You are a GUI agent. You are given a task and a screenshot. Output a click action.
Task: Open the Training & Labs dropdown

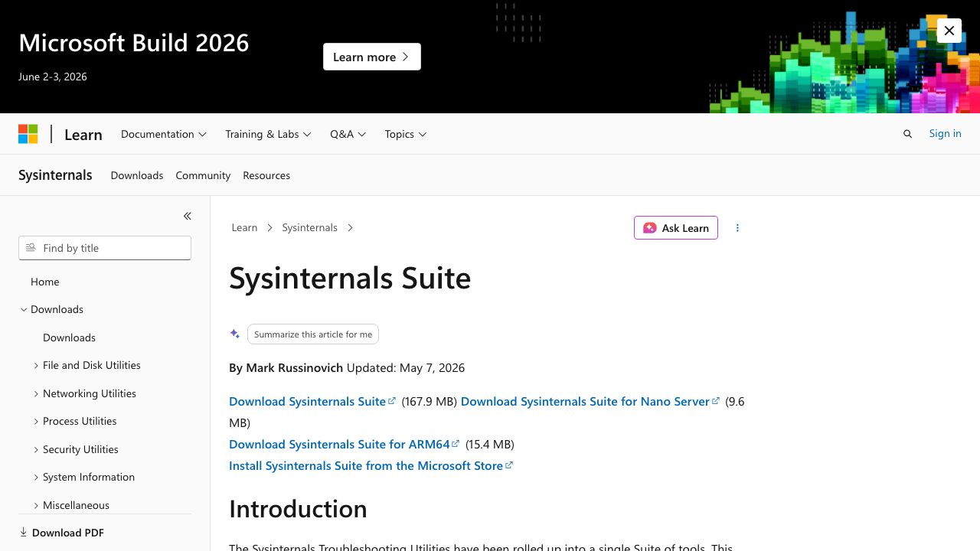(x=268, y=134)
